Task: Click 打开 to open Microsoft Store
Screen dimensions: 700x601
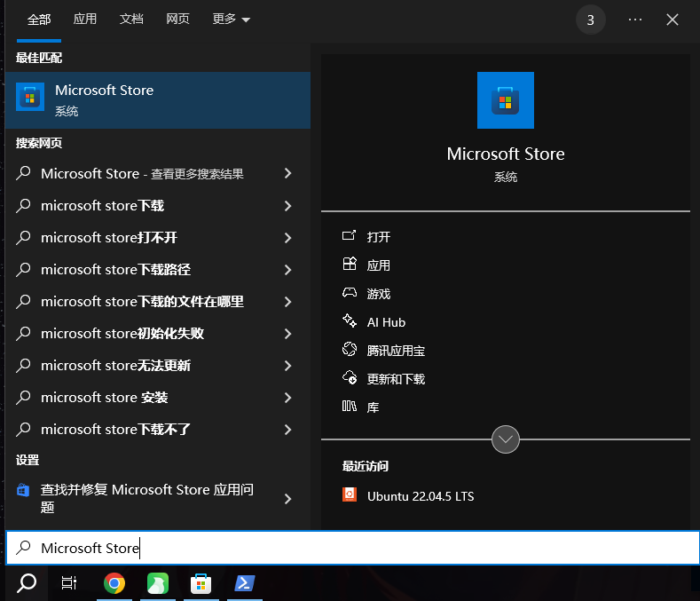Action: (379, 237)
